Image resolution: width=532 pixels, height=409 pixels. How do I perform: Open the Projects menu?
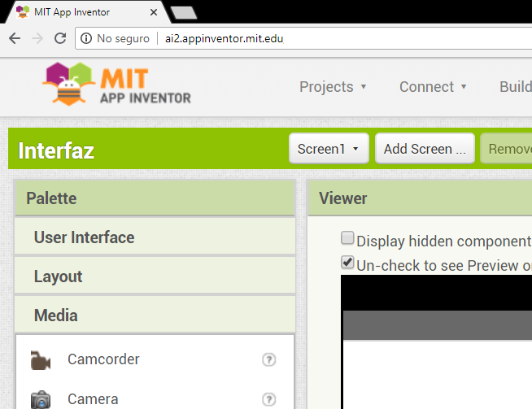point(333,87)
